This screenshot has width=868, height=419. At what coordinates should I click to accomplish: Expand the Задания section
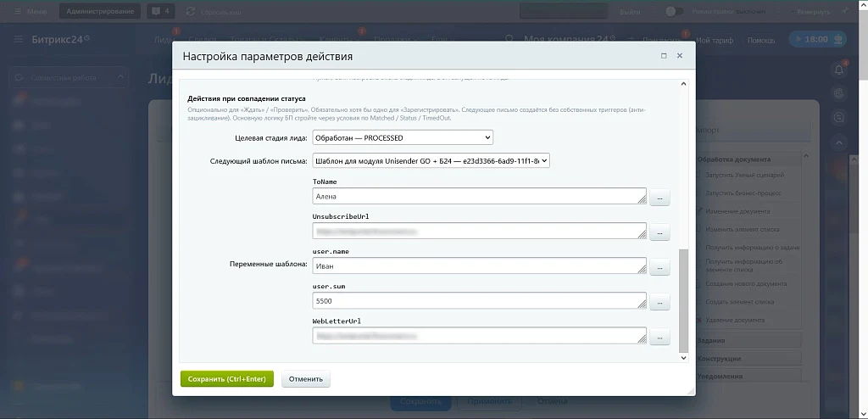(748, 340)
